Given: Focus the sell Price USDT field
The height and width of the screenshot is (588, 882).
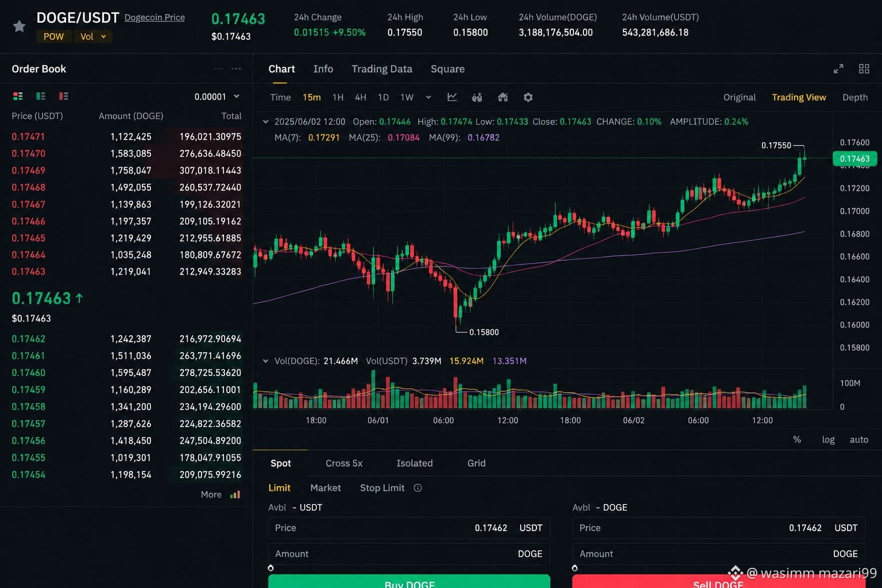Looking at the screenshot, I should pos(718,528).
